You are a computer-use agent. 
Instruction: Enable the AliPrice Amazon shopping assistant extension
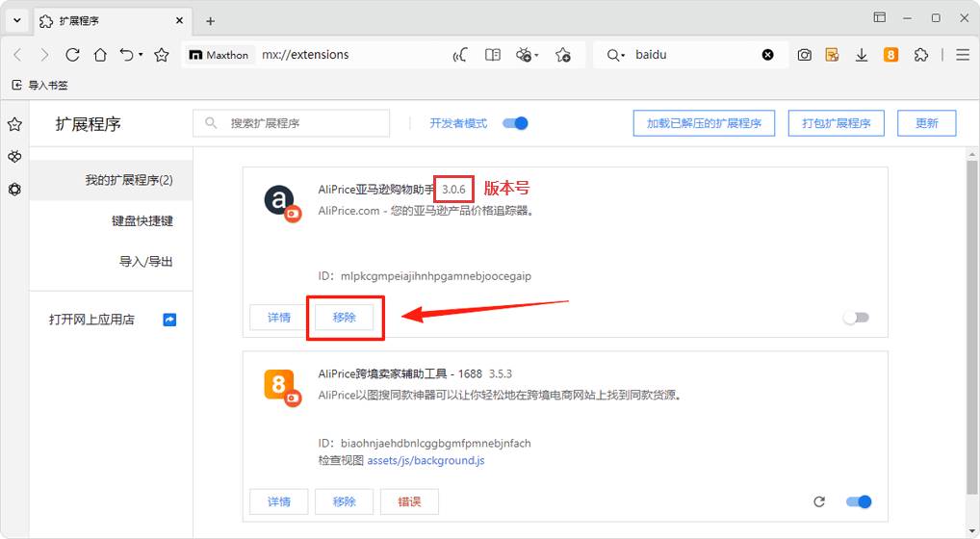(x=856, y=318)
